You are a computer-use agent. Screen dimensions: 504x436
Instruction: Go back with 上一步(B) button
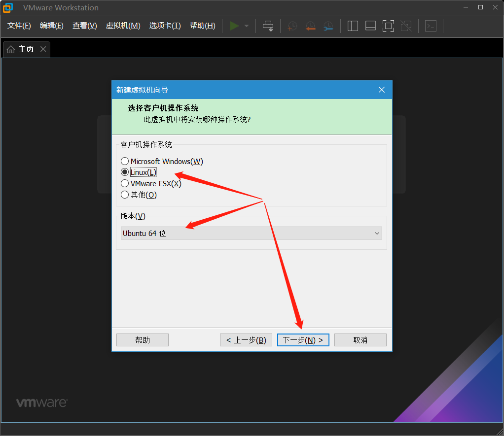246,340
